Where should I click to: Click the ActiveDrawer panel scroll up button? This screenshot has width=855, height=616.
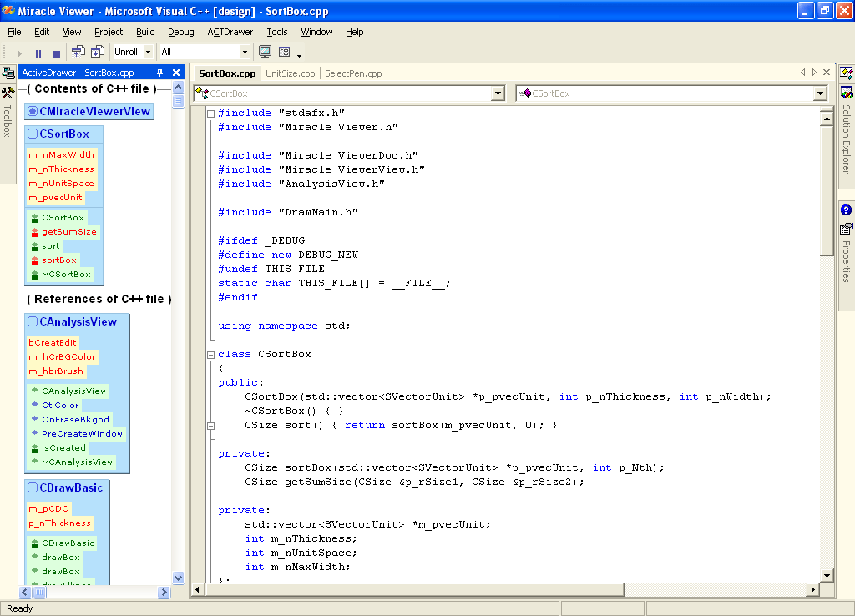[179, 88]
